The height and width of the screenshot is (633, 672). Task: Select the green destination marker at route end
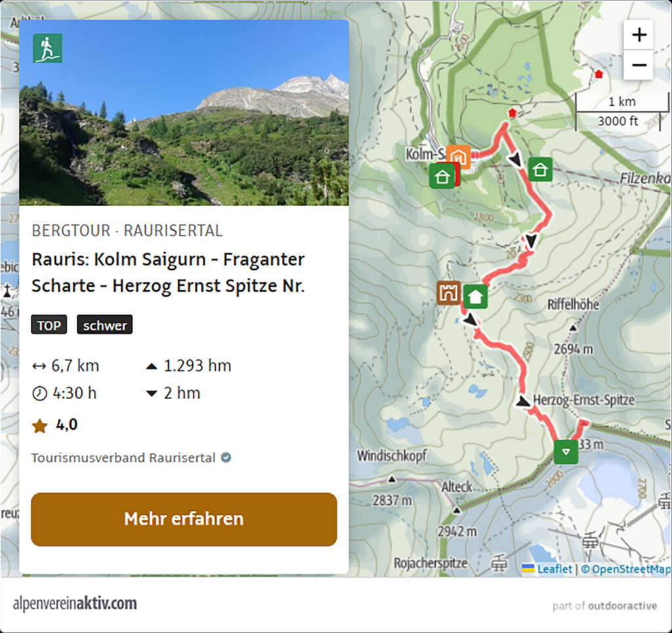click(566, 452)
